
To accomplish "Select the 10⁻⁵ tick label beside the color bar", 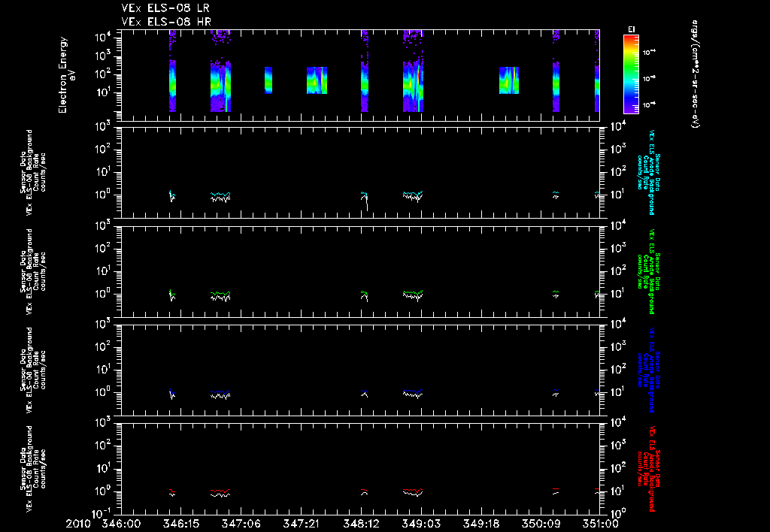I will [649, 78].
